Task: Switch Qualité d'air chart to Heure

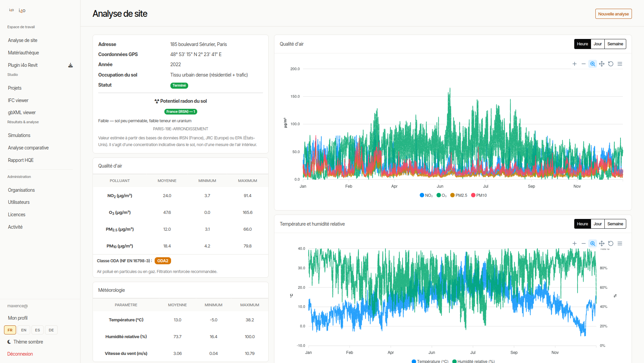Action: coord(582,44)
